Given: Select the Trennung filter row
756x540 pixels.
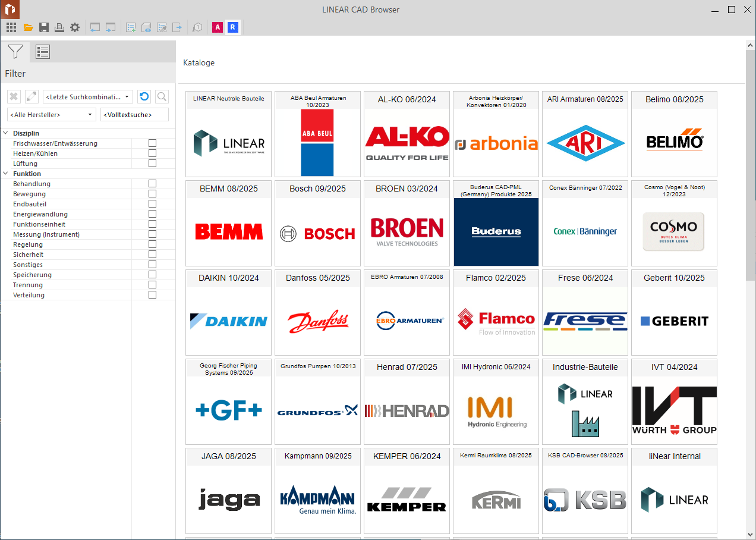Looking at the screenshot, I should 88,285.
